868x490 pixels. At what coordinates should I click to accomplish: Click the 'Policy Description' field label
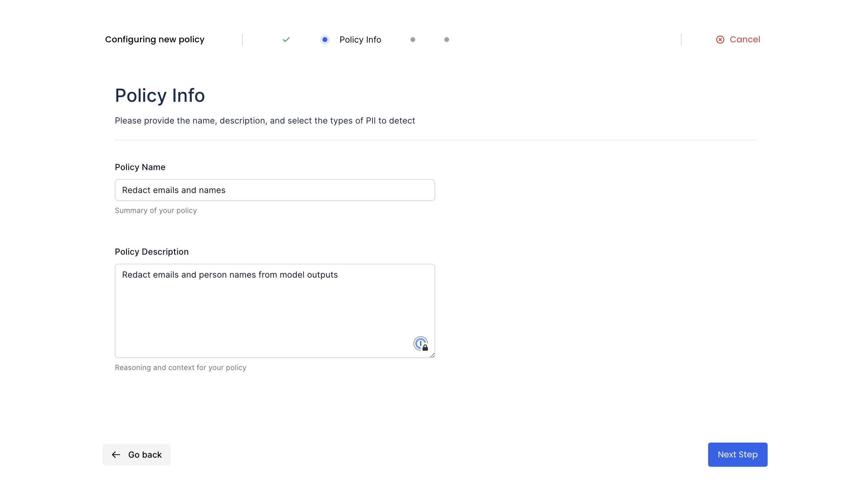pyautogui.click(x=152, y=252)
